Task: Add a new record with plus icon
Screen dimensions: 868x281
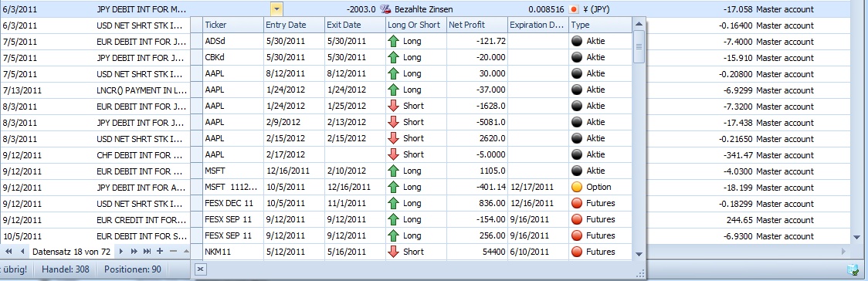Action: 160,251
